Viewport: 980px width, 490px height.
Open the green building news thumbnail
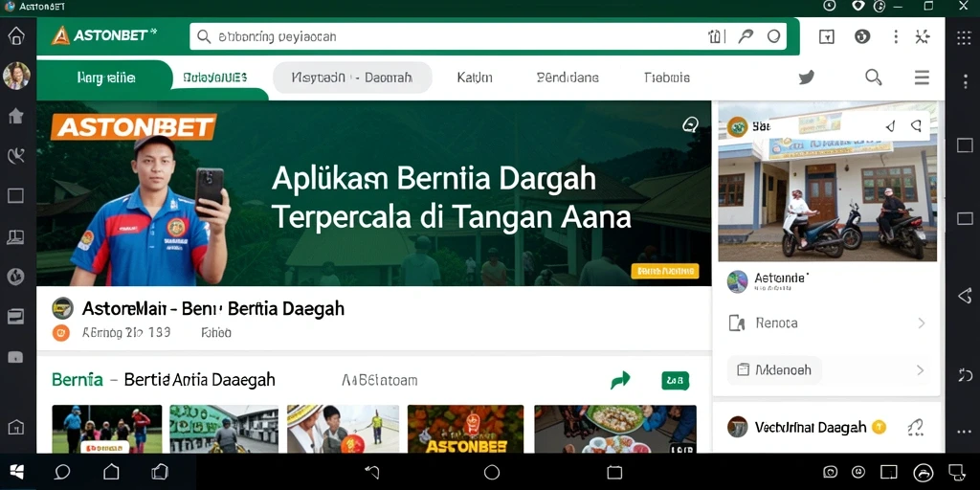(224, 429)
